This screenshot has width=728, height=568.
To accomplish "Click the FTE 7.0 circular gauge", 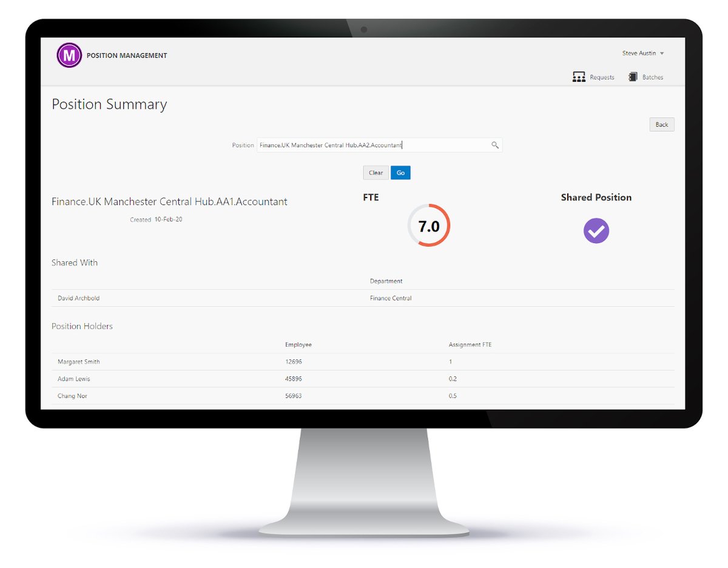I will pos(429,226).
